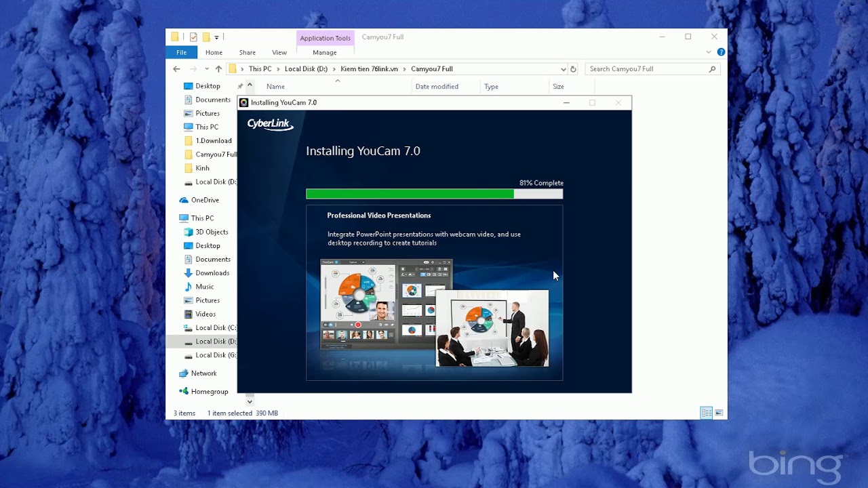This screenshot has width=868, height=488.
Task: Open Explorer Help question mark icon
Action: click(x=721, y=52)
